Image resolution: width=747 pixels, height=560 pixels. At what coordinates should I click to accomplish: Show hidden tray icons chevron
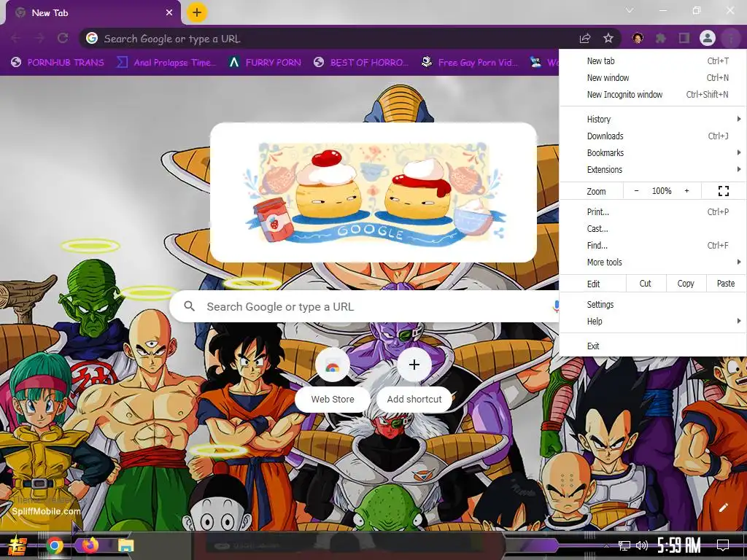606,545
